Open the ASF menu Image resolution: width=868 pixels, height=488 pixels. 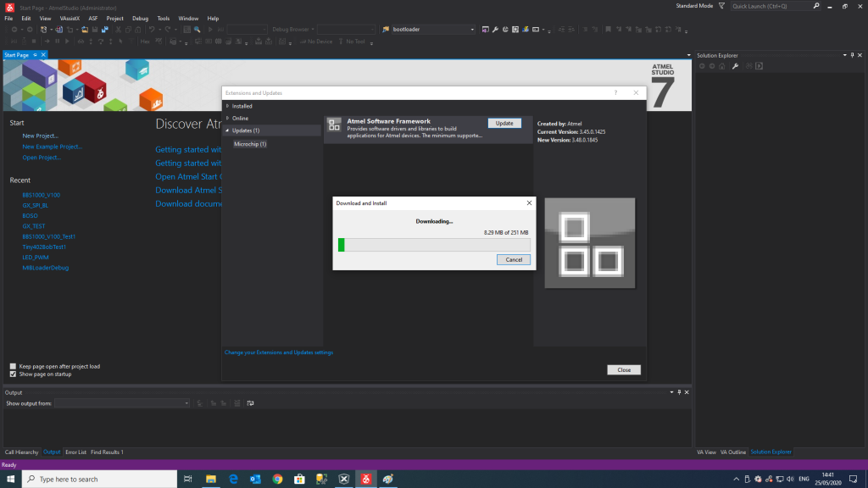(x=93, y=19)
